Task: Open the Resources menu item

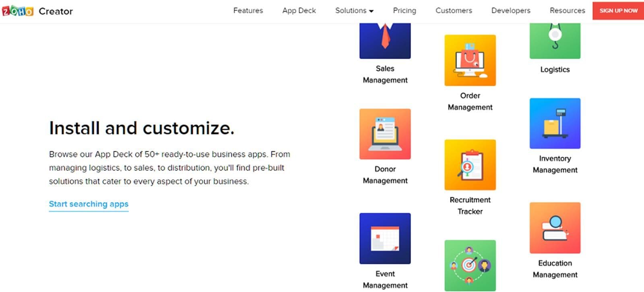Action: pyautogui.click(x=567, y=10)
